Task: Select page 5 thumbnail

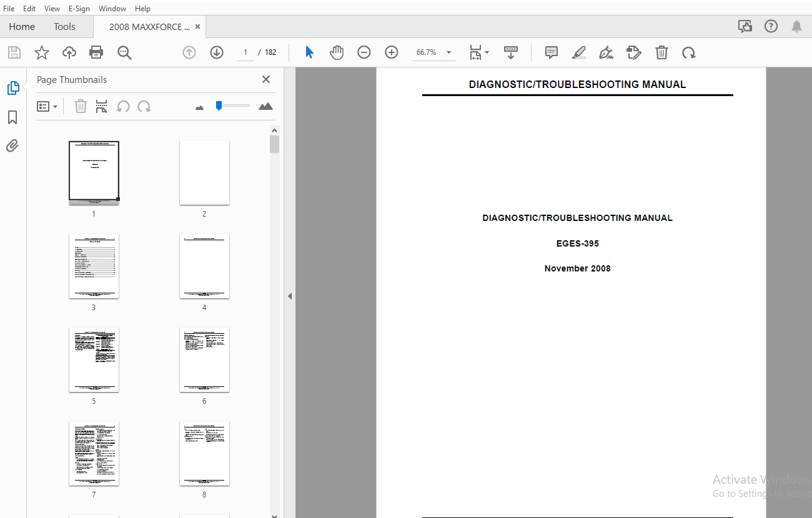Action: coord(94,360)
